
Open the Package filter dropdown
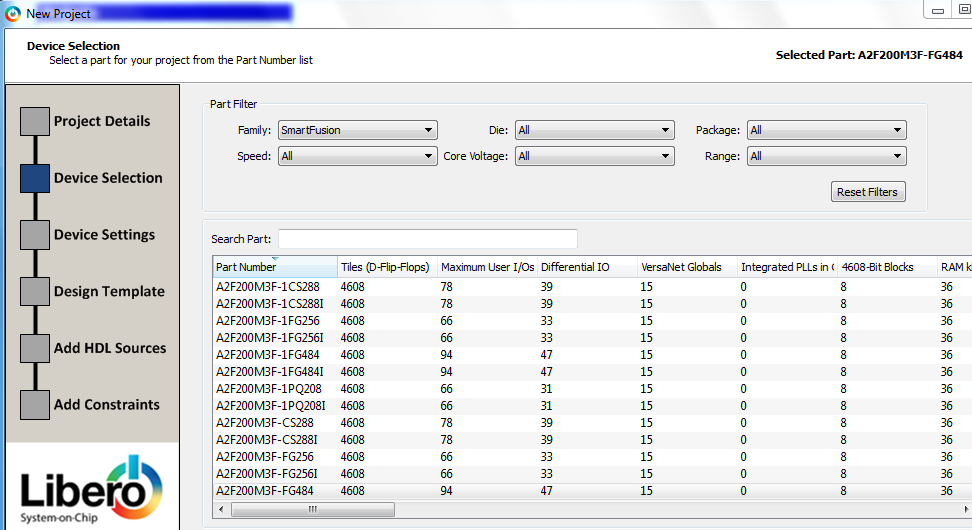point(826,130)
